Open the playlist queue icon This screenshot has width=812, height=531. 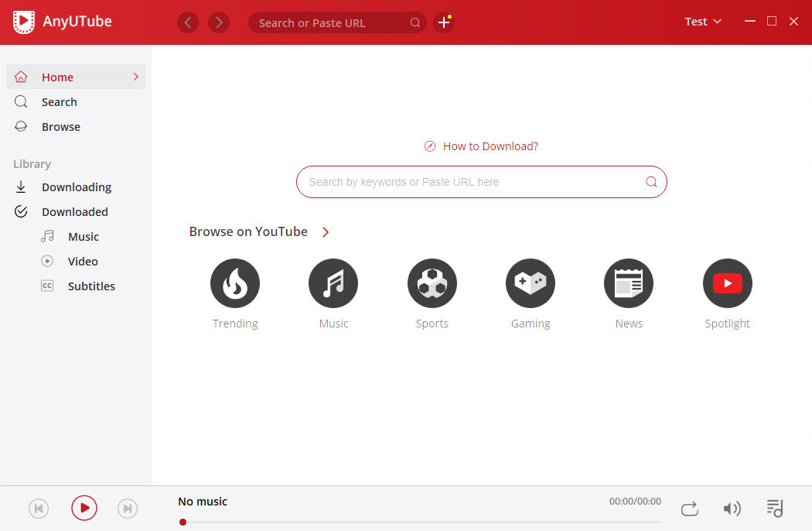click(x=775, y=509)
